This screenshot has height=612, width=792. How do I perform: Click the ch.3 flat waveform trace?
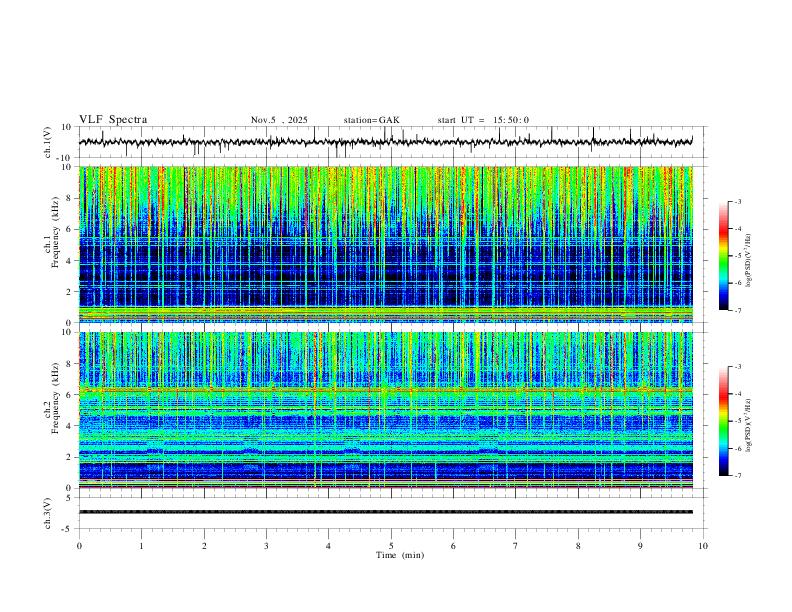tap(386, 512)
